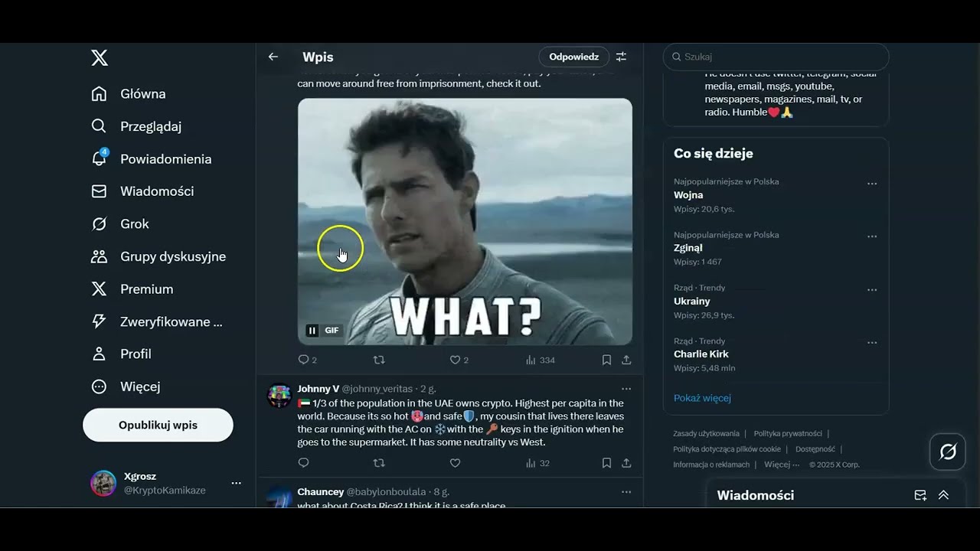Viewport: 980px width, 551px height.
Task: Open the Premium page
Action: coord(132,289)
